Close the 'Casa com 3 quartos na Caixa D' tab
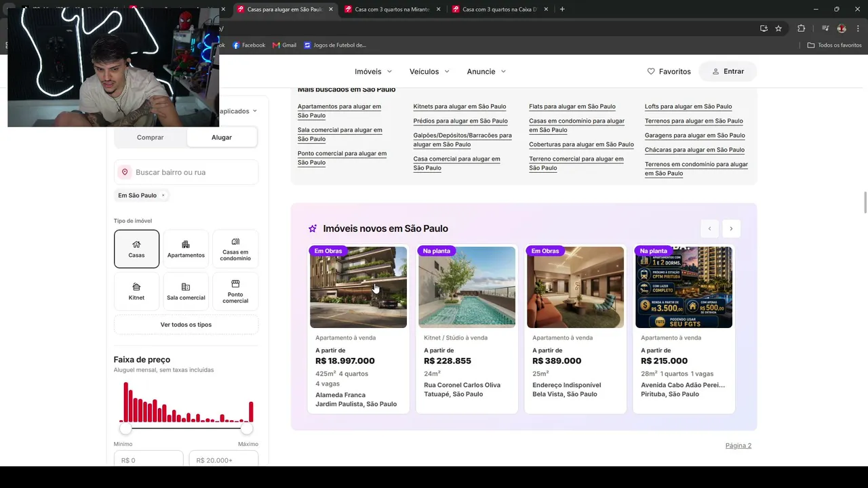This screenshot has height=488, width=868. 546,9
